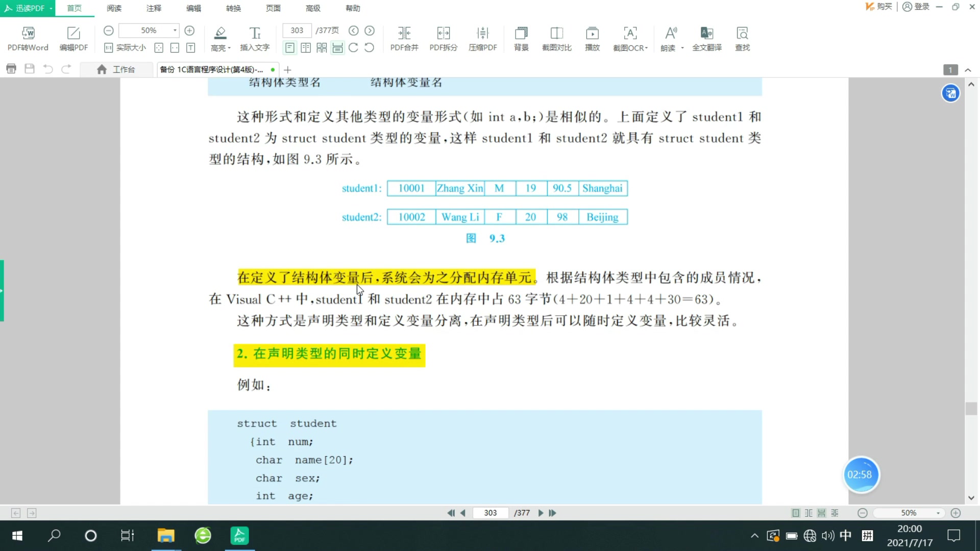The width and height of the screenshot is (980, 551).
Task: Open the 背景 background tool
Action: (521, 39)
